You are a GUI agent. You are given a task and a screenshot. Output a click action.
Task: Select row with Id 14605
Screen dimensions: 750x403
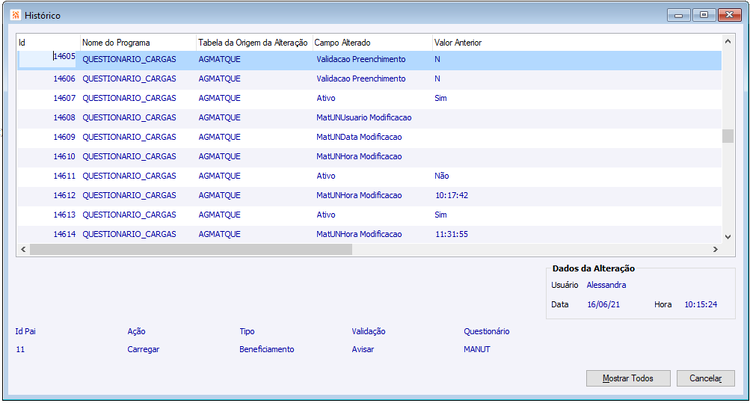pos(369,60)
